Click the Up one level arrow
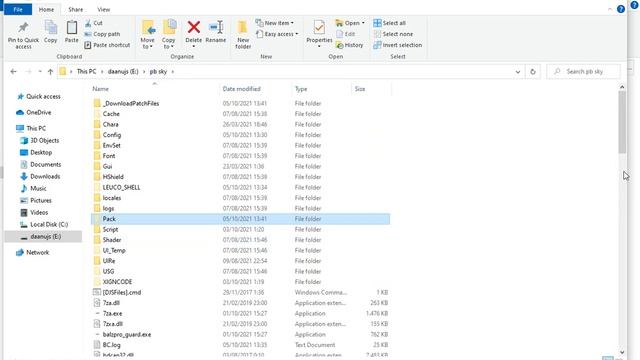The width and height of the screenshot is (640, 360). pyautogui.click(x=50, y=71)
